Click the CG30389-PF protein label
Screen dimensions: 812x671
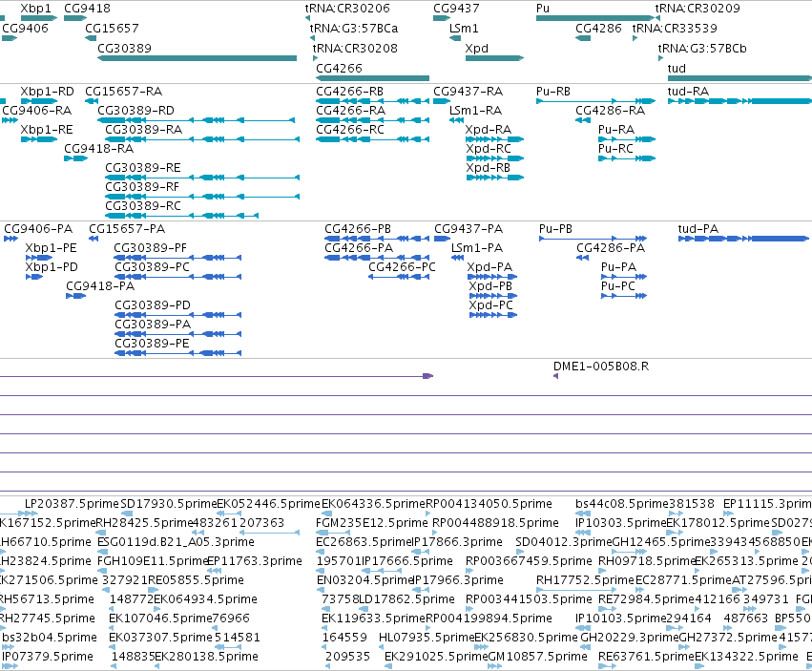pos(150,248)
